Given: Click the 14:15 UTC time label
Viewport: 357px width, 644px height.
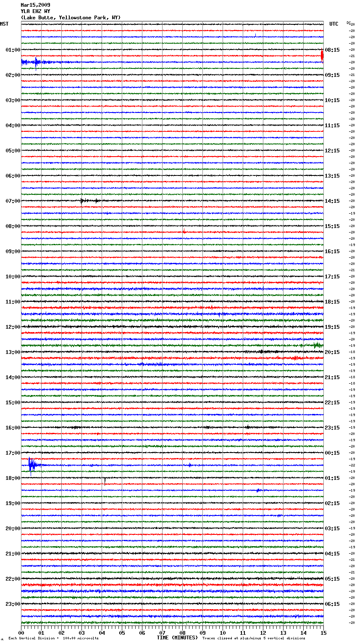Looking at the screenshot, I should coord(332,201).
